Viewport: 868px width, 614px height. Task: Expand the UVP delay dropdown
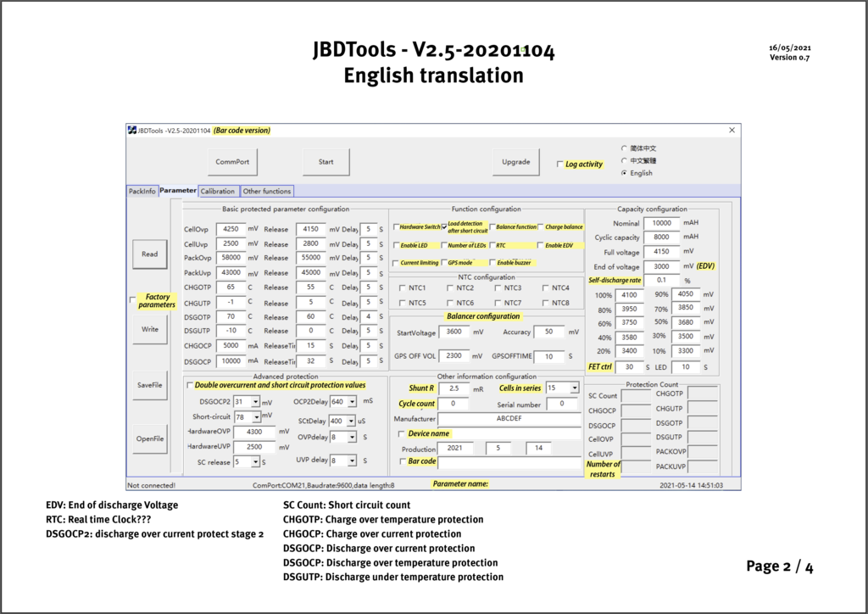(352, 460)
